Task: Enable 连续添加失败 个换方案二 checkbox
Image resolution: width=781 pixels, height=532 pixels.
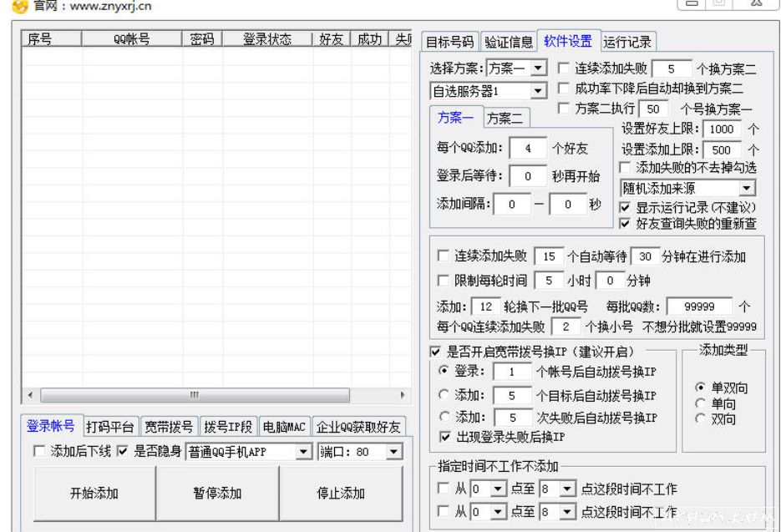Action: [563, 68]
